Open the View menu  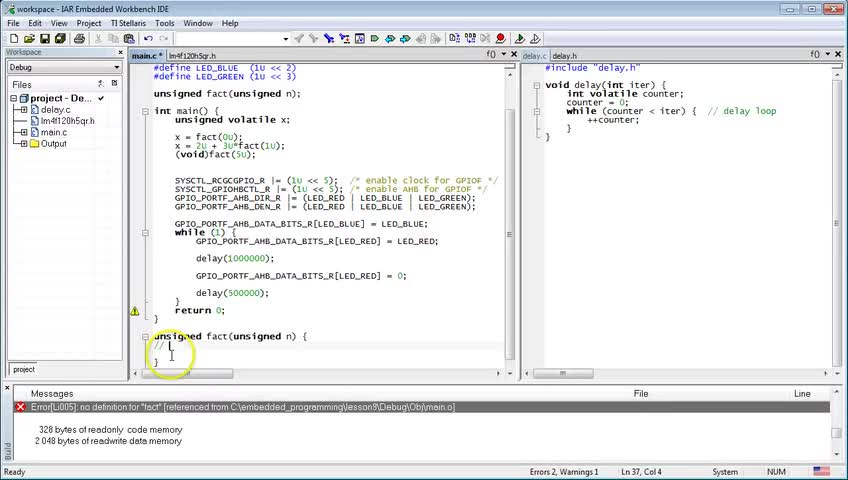coord(59,23)
